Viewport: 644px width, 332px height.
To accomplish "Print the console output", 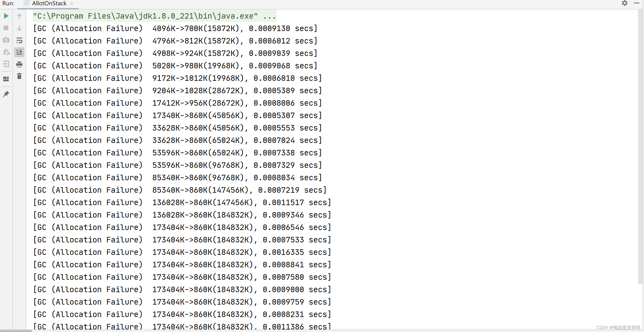I will (x=19, y=64).
